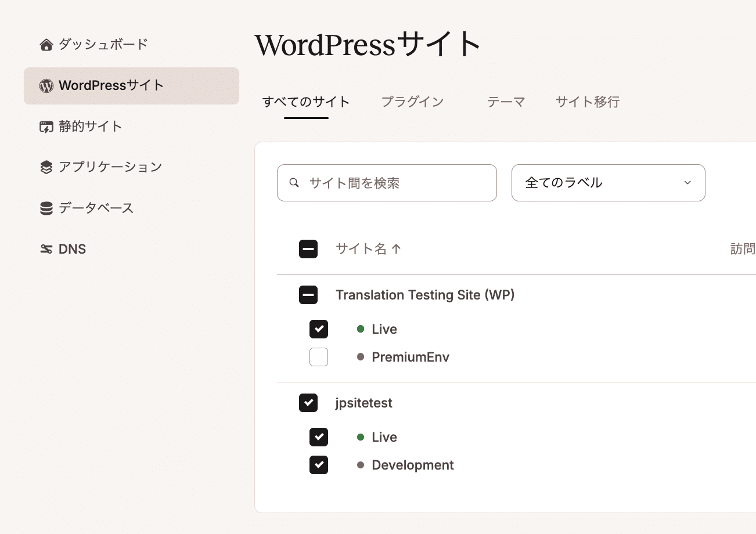The image size is (756, 534).
Task: Click the WordPress logo icon in sidebar
Action: coord(46,86)
